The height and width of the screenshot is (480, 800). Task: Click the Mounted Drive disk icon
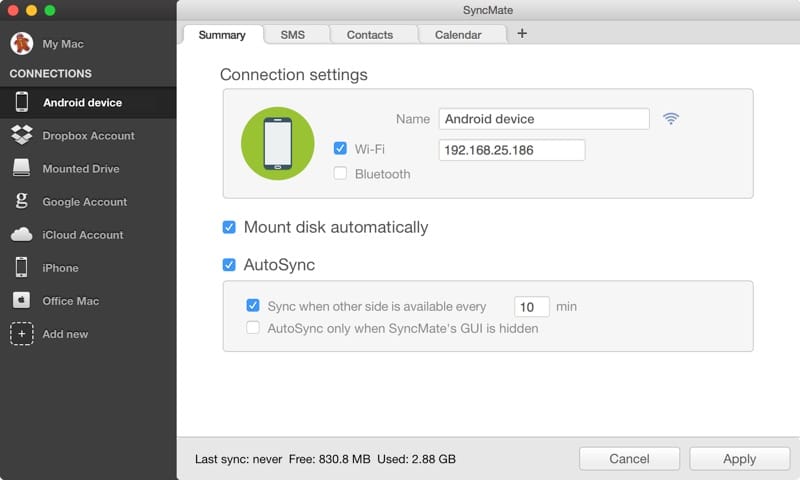click(21, 168)
